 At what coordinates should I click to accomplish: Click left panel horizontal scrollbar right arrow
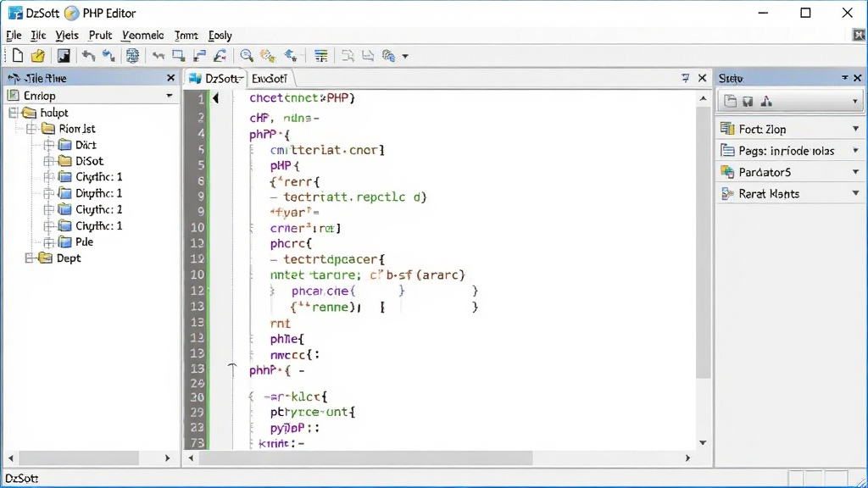point(167,458)
